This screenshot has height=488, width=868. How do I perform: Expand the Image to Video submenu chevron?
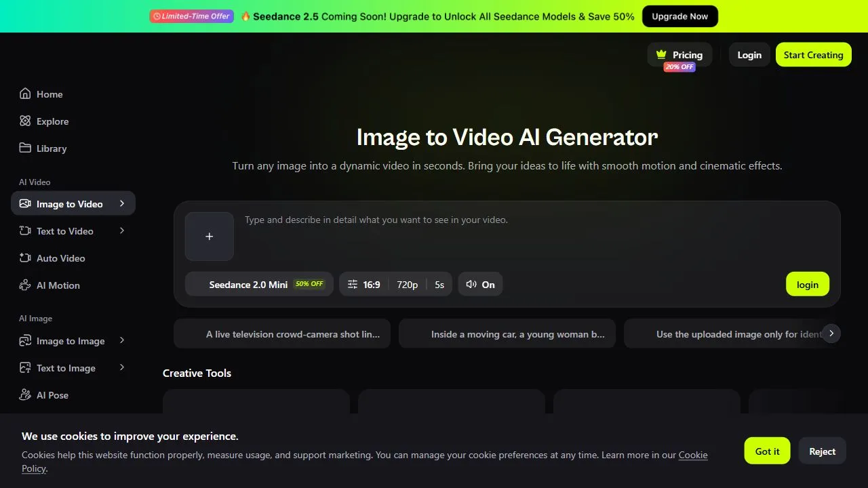pyautogui.click(x=122, y=203)
